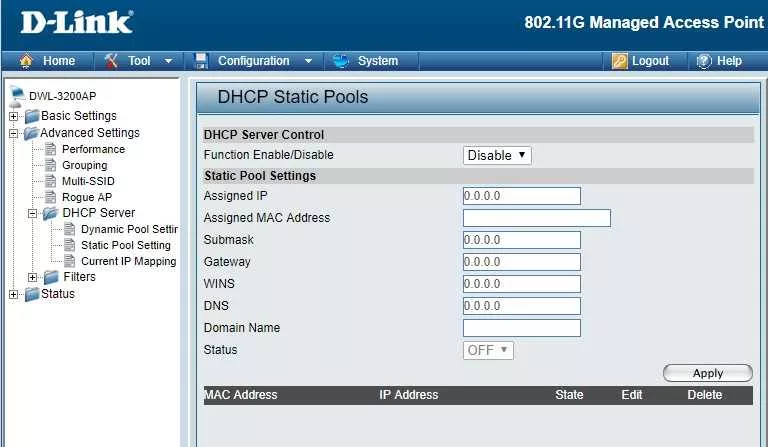Screen dimensions: 768x447
Task: Open the Function Enable/Disable dropdown
Action: [497, 156]
